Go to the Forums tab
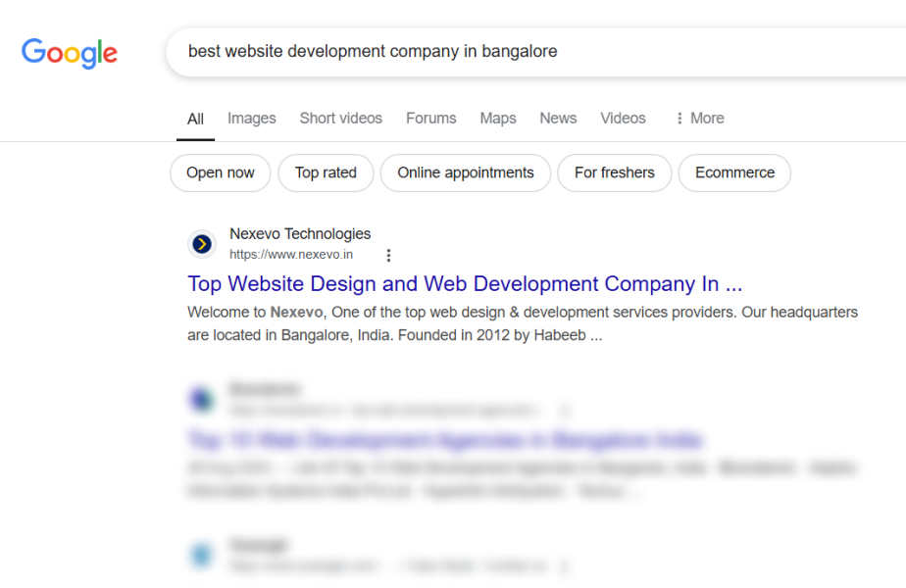This screenshot has width=906, height=588. click(431, 119)
